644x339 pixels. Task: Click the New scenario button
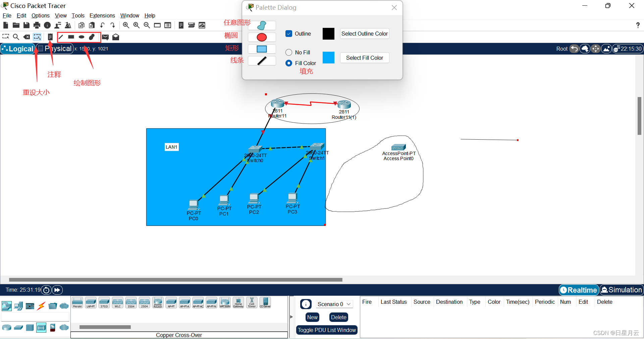(x=312, y=317)
